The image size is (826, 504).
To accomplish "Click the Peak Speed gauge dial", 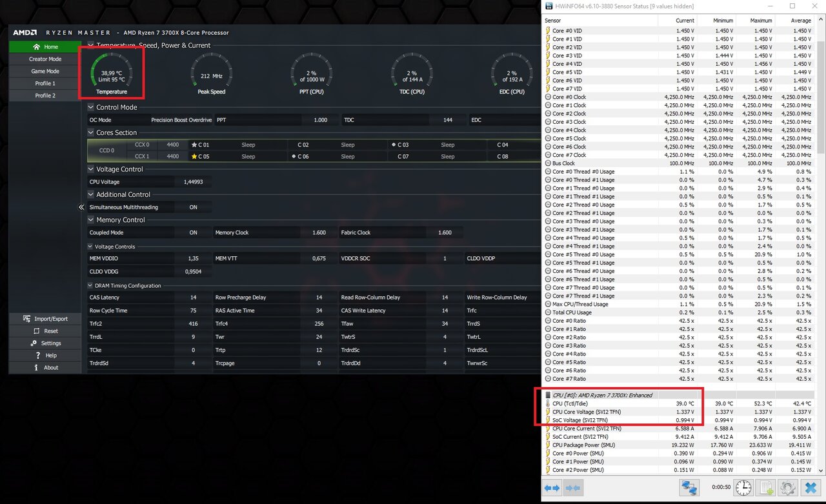I will click(212, 74).
